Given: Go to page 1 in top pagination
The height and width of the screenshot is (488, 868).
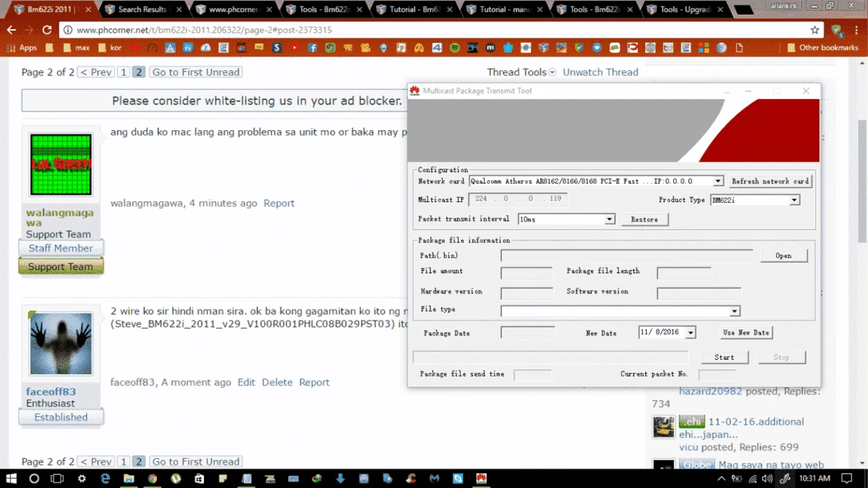Looking at the screenshot, I should 124,72.
